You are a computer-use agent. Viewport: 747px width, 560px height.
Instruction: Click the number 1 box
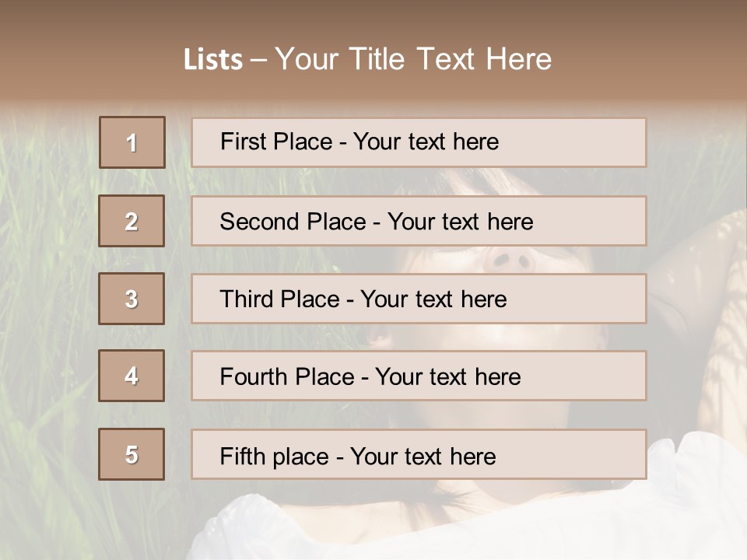132,142
